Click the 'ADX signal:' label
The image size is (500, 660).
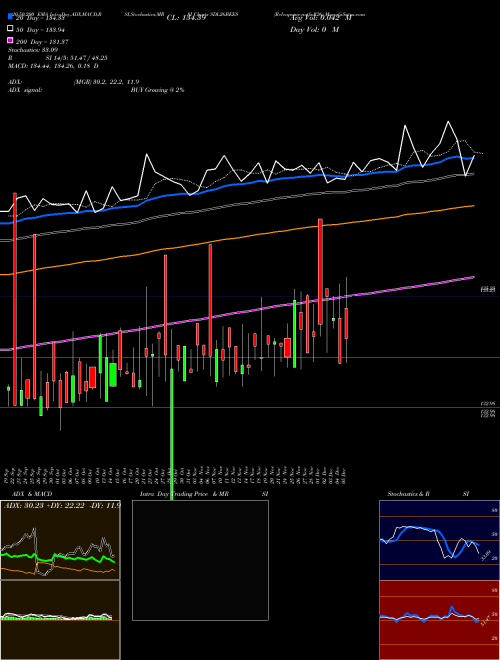[x=25, y=90]
